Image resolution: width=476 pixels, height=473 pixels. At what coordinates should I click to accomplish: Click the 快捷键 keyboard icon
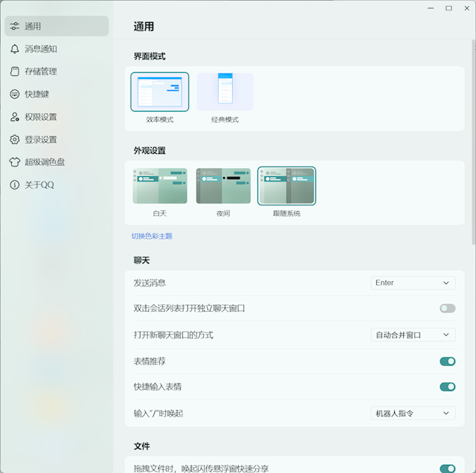15,94
